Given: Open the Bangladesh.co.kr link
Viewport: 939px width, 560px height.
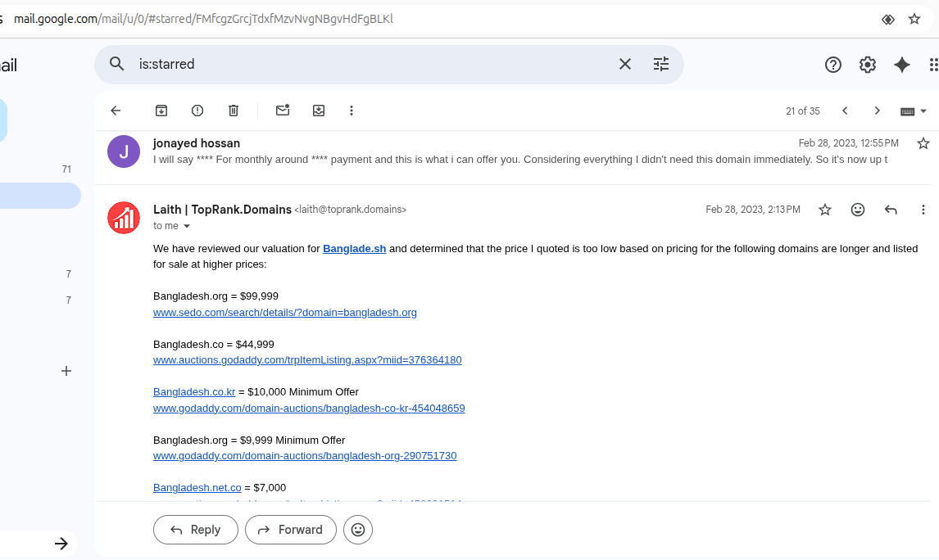Looking at the screenshot, I should [x=194, y=392].
